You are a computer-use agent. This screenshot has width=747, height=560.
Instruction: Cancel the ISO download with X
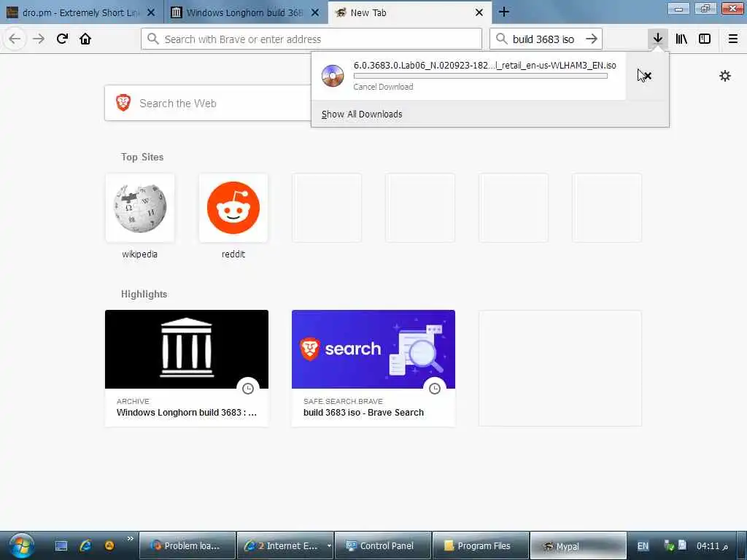point(647,76)
